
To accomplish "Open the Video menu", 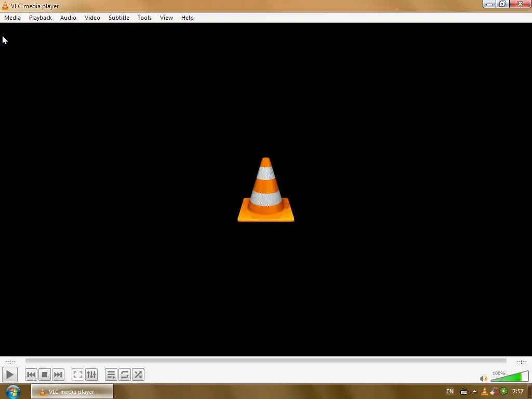I will point(92,18).
